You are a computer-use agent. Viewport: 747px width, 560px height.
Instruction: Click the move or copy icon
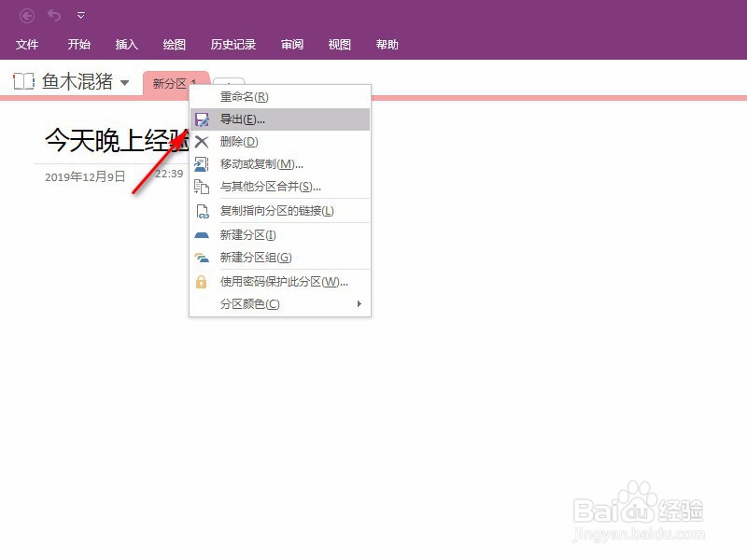pyautogui.click(x=202, y=164)
